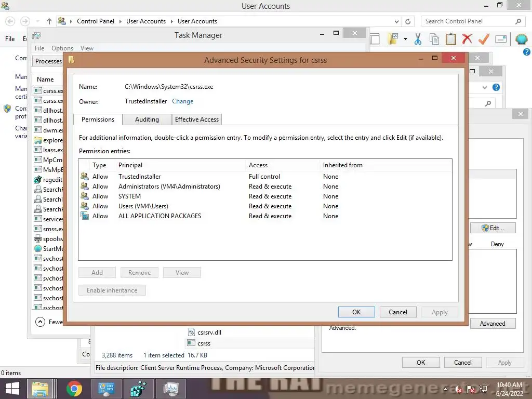Viewport: 532px width, 399px height.
Task: Switch to the Permissions tab
Action: pyautogui.click(x=98, y=119)
